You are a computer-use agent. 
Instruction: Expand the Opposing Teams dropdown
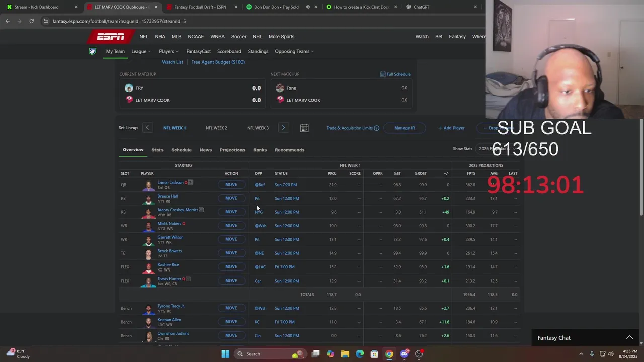click(x=294, y=51)
